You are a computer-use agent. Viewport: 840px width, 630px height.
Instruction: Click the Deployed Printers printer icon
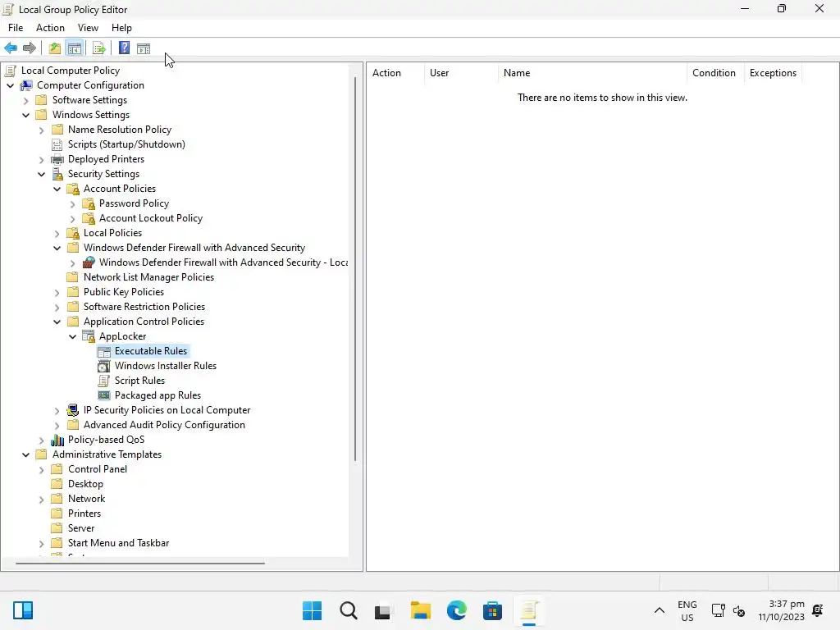(57, 159)
